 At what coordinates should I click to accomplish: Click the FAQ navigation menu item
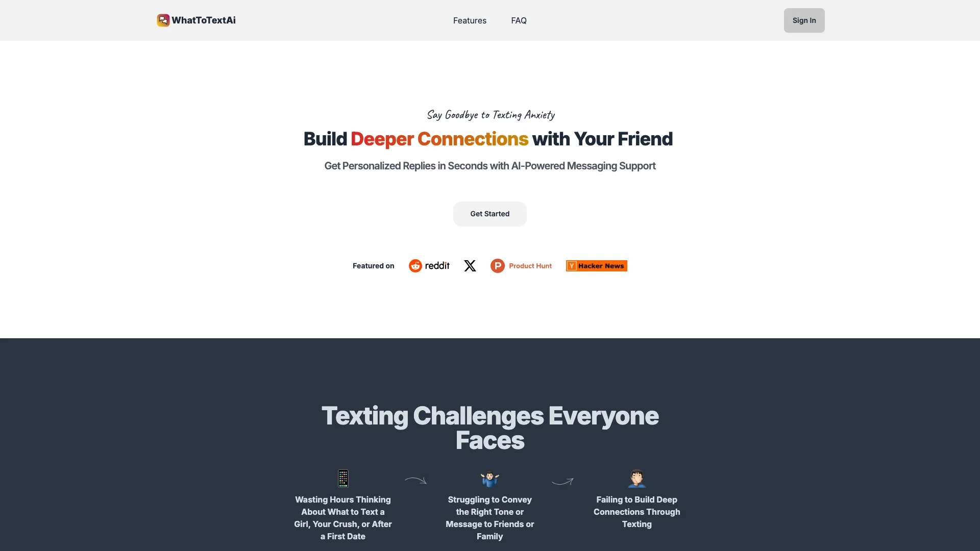(x=519, y=20)
